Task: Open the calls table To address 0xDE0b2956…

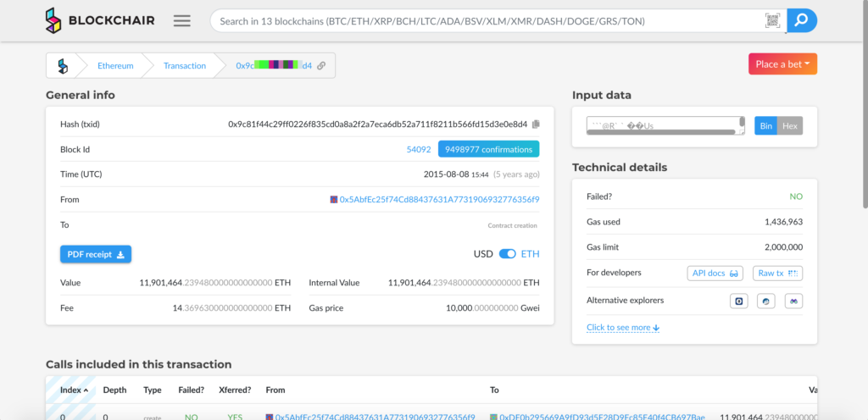Action: [x=603, y=417]
